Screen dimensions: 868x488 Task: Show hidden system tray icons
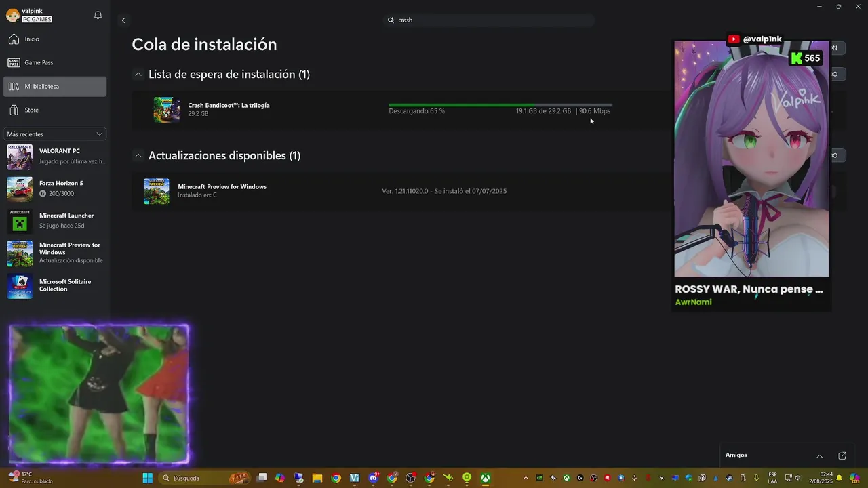tap(526, 478)
